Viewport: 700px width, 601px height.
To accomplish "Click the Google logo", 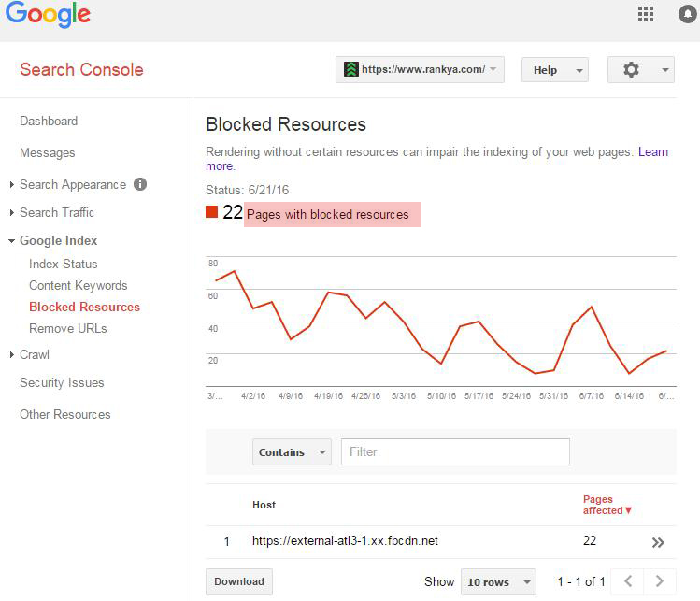I will coord(48,15).
